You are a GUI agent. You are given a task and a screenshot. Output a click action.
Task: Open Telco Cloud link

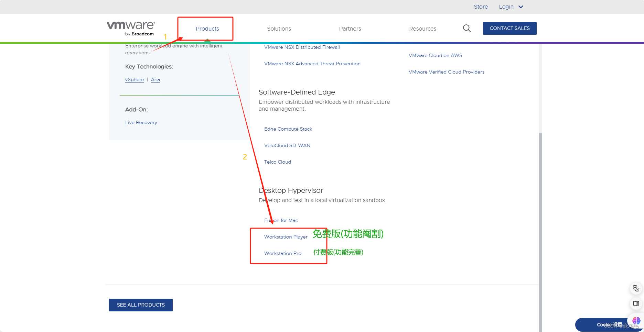pyautogui.click(x=278, y=162)
